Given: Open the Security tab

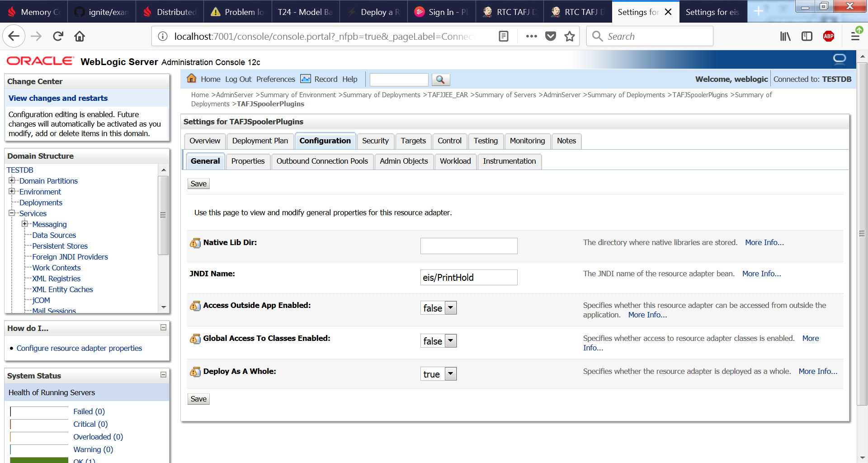Looking at the screenshot, I should click(375, 141).
